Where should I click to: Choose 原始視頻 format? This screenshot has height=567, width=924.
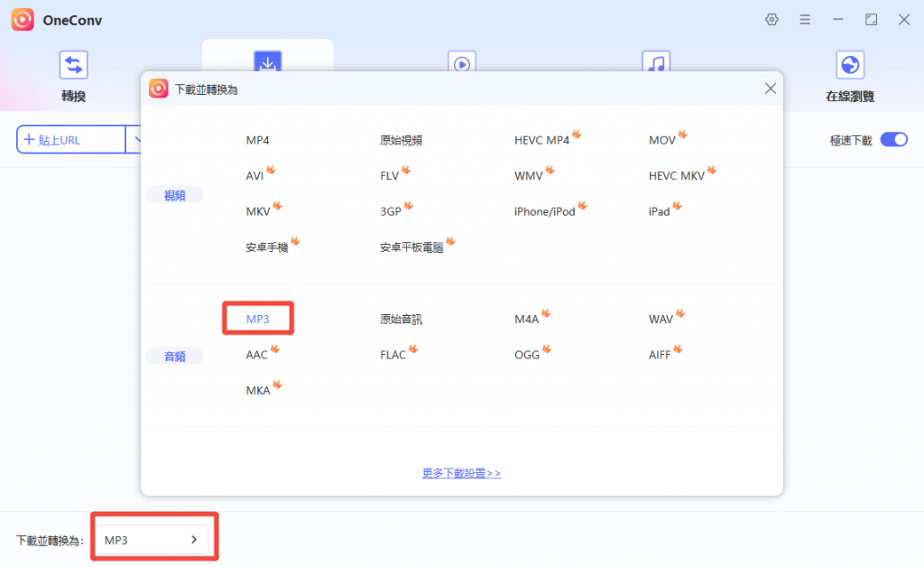(401, 140)
